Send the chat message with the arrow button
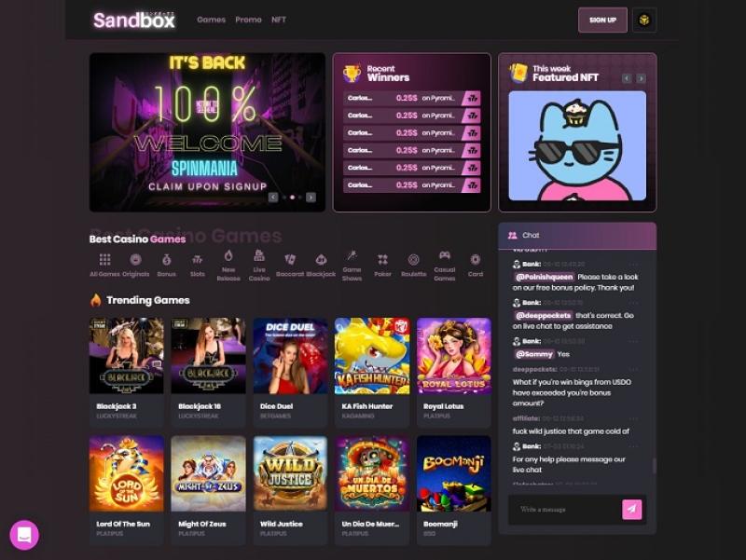 click(x=632, y=509)
